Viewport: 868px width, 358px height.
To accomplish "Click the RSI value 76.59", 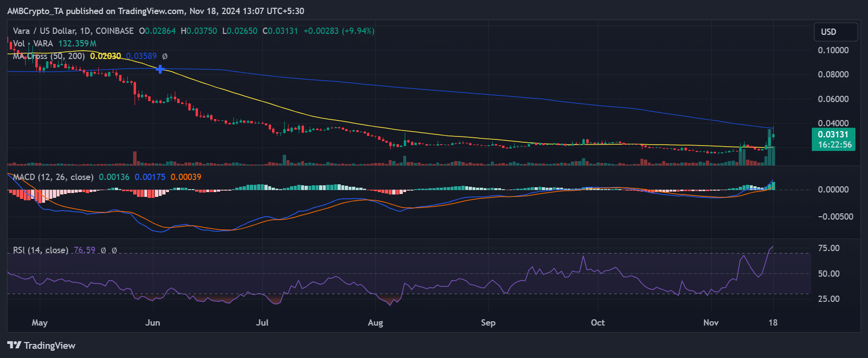I will [x=84, y=250].
